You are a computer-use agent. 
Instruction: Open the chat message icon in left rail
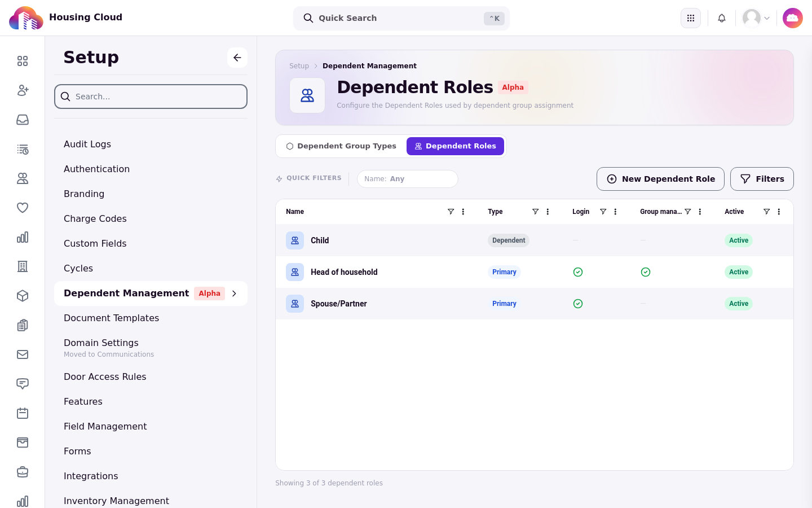[23, 384]
